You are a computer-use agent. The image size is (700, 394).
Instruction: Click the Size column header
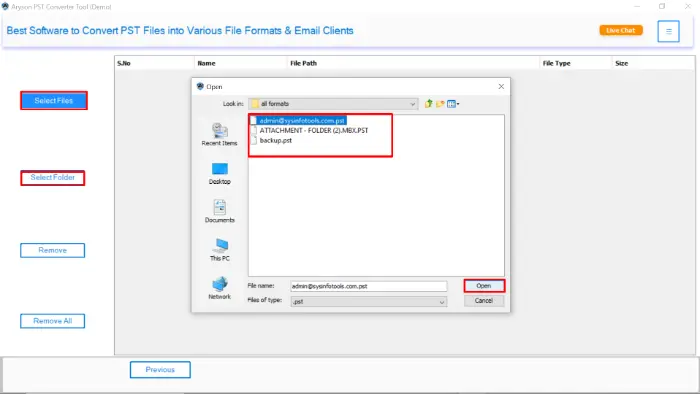(x=654, y=63)
